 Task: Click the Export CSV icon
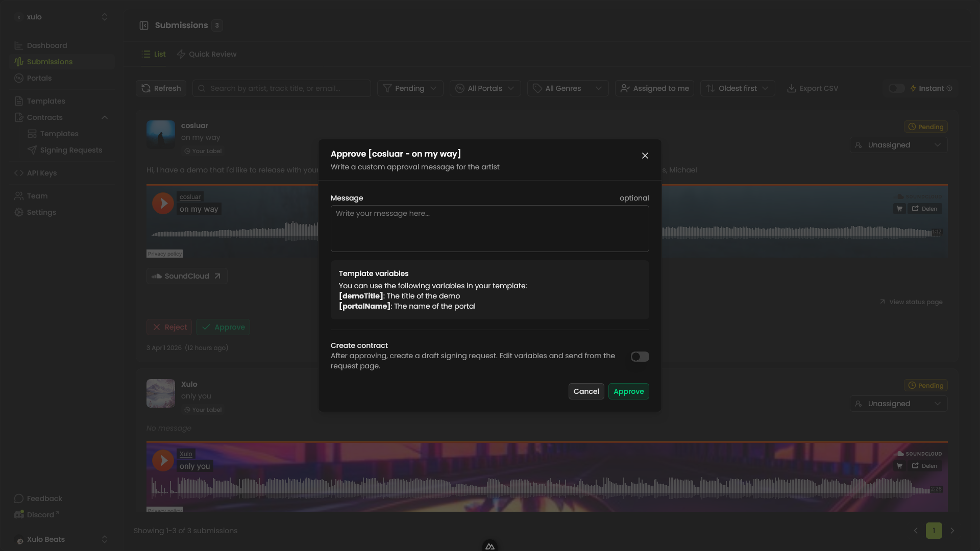792,88
